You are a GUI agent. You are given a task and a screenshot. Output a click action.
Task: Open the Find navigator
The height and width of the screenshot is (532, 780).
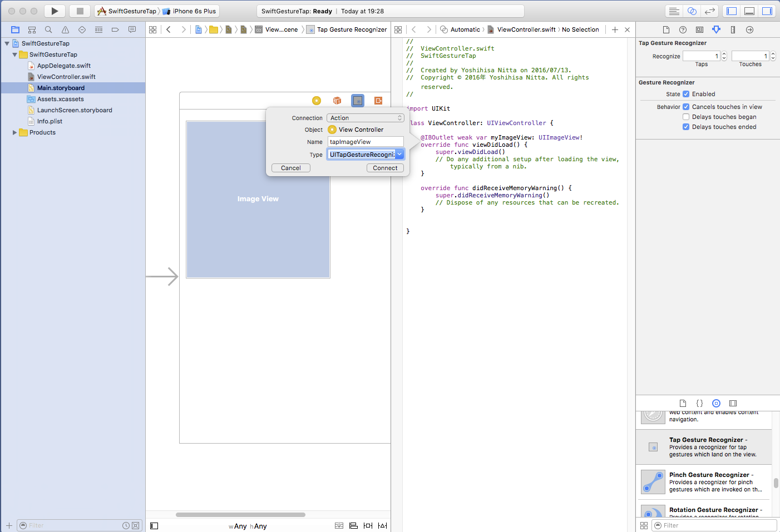click(48, 29)
